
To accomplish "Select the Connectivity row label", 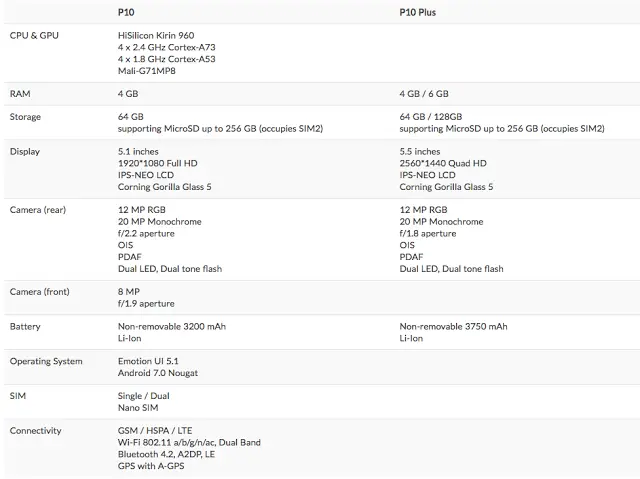I will pyautogui.click(x=36, y=431).
